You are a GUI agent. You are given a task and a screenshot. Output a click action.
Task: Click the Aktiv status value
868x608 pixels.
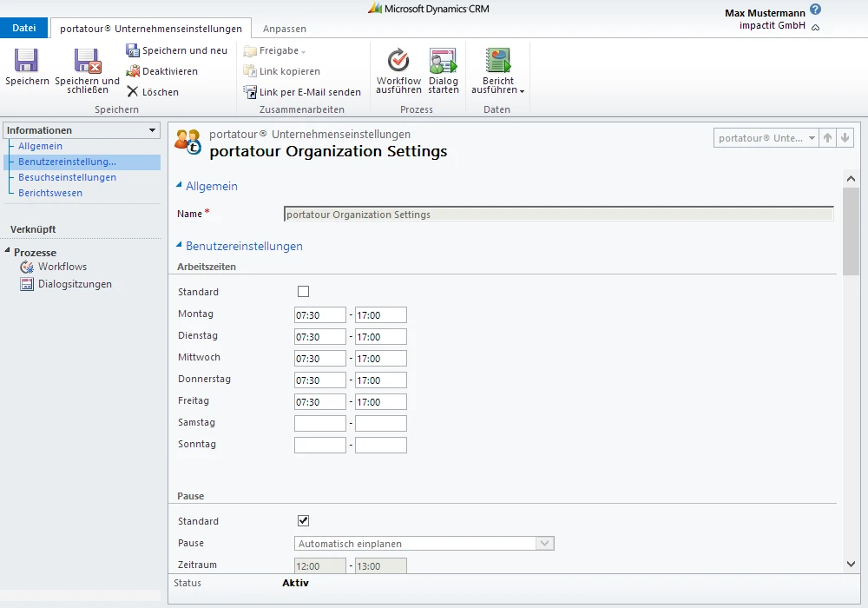click(295, 583)
